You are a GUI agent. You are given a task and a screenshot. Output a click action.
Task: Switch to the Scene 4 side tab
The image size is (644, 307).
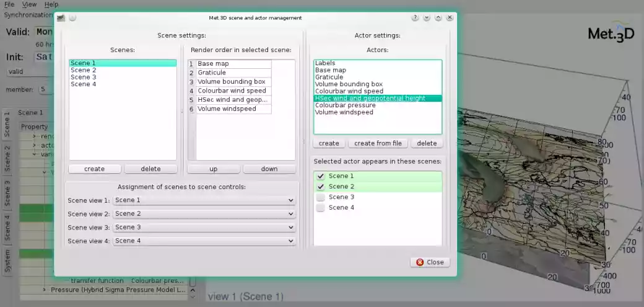[7, 228]
